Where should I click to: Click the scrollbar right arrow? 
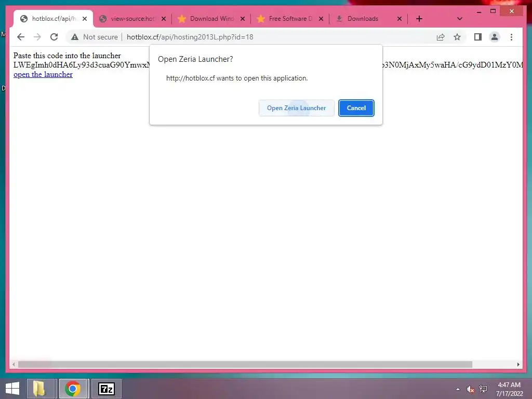click(x=518, y=364)
